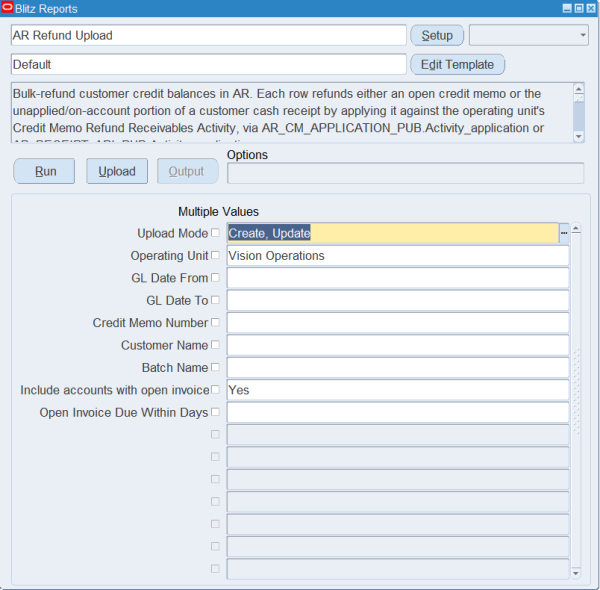This screenshot has height=590, width=600.
Task: Check the Credit Memo Number checkbox
Action: (215, 322)
